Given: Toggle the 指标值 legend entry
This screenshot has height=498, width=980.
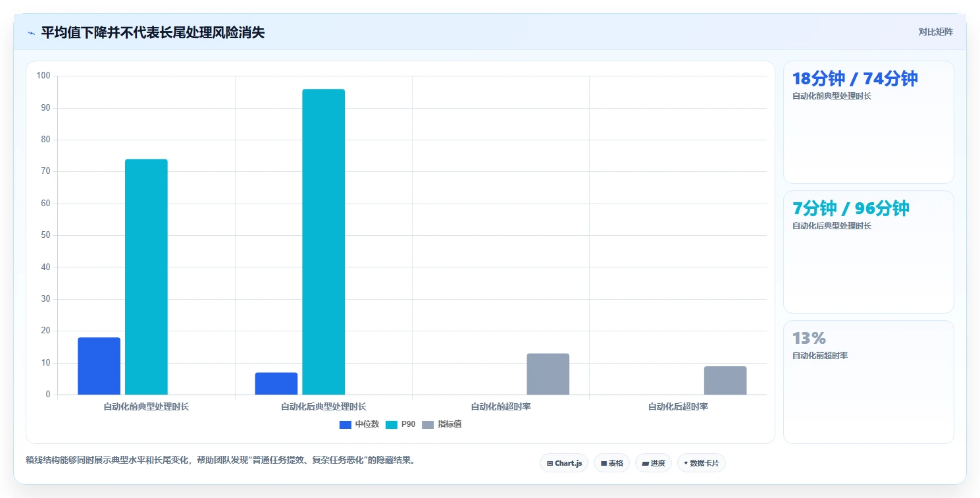Looking at the screenshot, I should tap(442, 424).
